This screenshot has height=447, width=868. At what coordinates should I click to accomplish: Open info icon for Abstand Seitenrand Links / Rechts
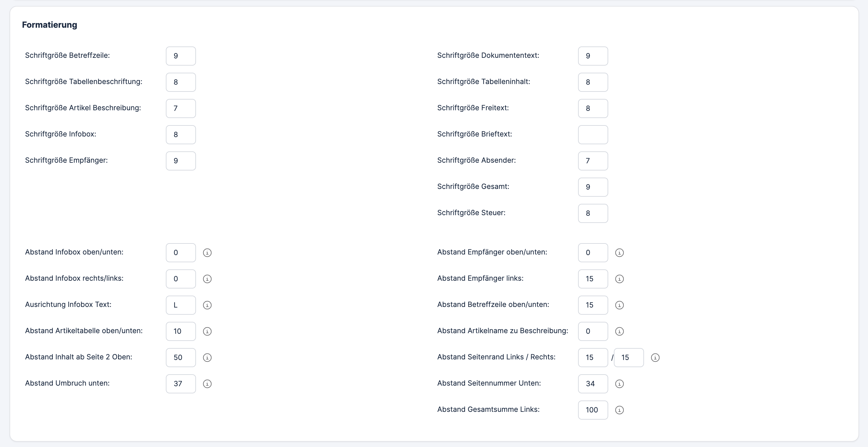[x=655, y=358]
